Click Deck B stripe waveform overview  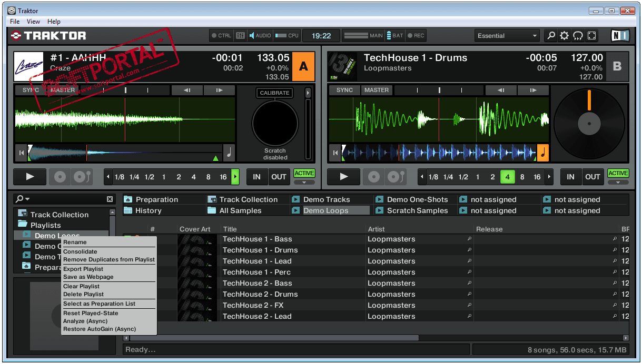pos(439,153)
